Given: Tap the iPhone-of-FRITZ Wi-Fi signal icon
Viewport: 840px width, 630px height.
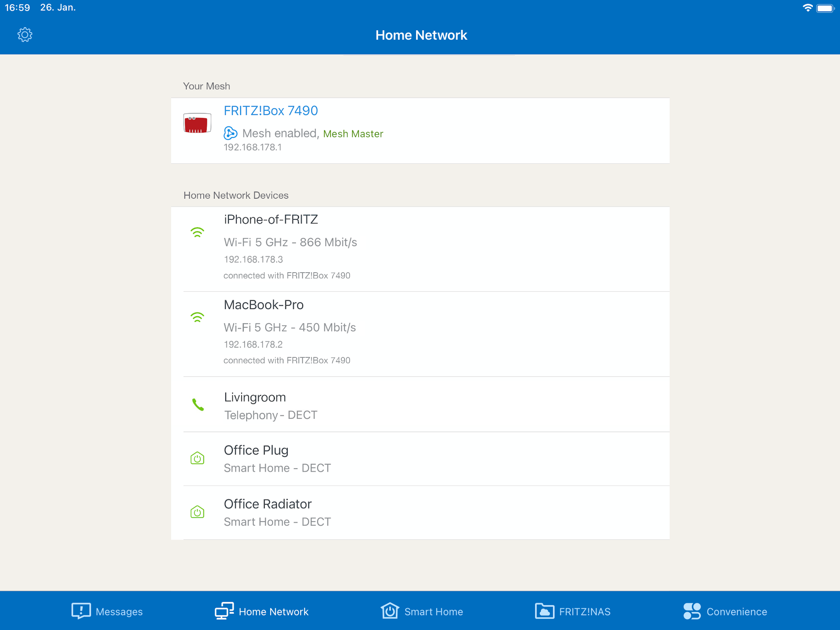Looking at the screenshot, I should (x=197, y=232).
